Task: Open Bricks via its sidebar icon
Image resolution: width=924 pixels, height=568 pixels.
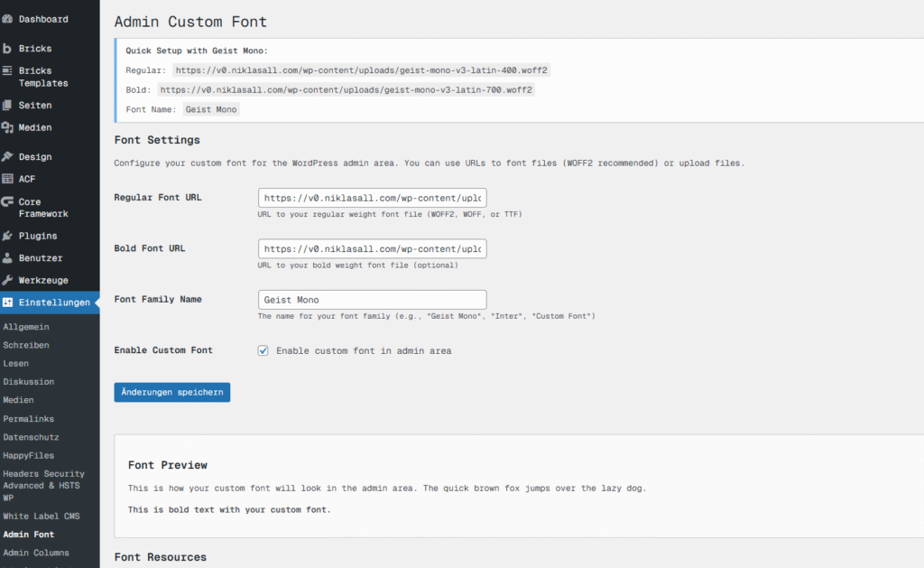Action: (8, 49)
